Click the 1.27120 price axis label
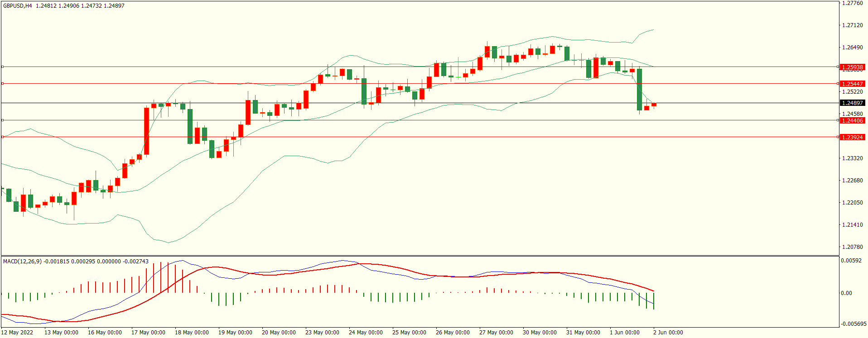 (852, 25)
